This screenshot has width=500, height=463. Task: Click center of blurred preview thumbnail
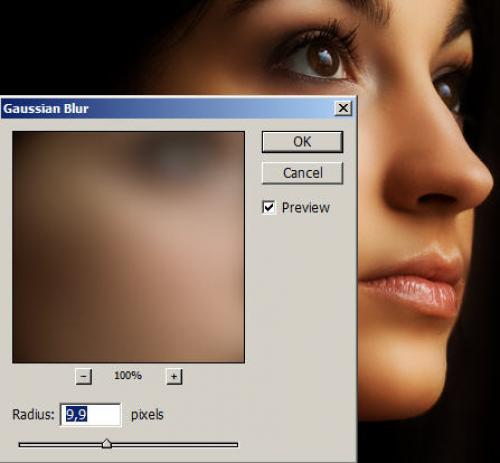[x=128, y=247]
